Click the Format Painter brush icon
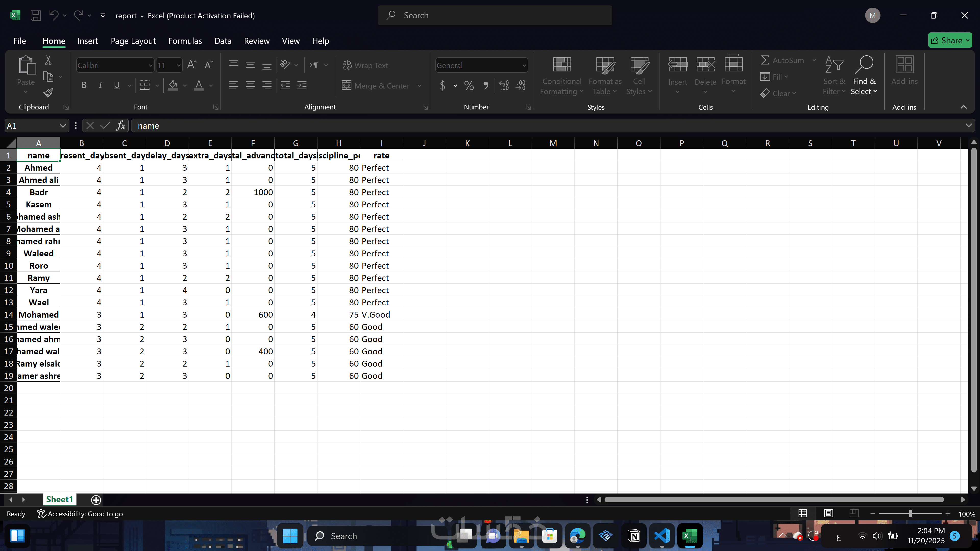Screen dimensions: 980x551 point(48,92)
